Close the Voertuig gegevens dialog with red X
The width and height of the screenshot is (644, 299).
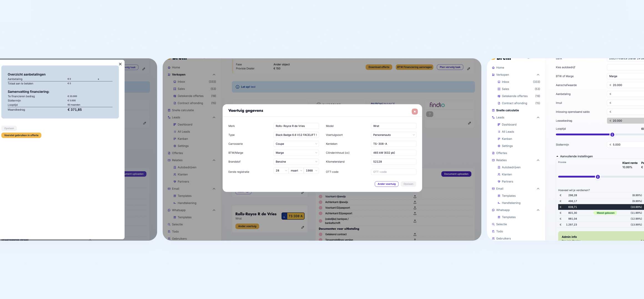tap(415, 111)
